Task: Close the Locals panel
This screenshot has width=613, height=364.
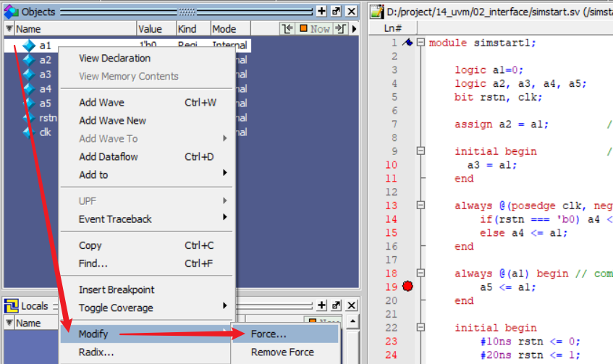Action: [352, 305]
